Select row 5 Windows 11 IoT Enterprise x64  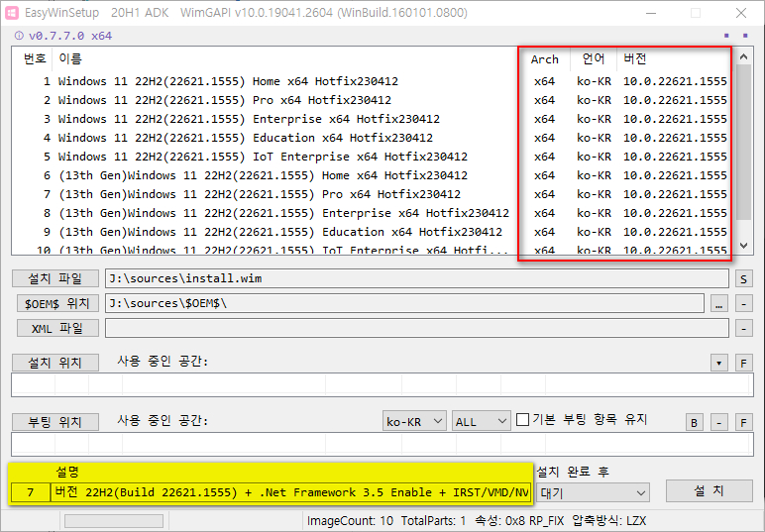tap(374, 157)
